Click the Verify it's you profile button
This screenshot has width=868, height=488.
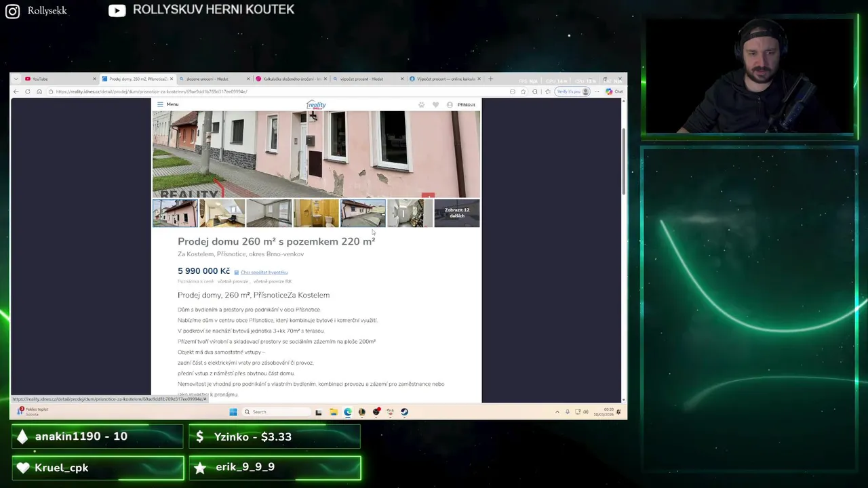(572, 91)
